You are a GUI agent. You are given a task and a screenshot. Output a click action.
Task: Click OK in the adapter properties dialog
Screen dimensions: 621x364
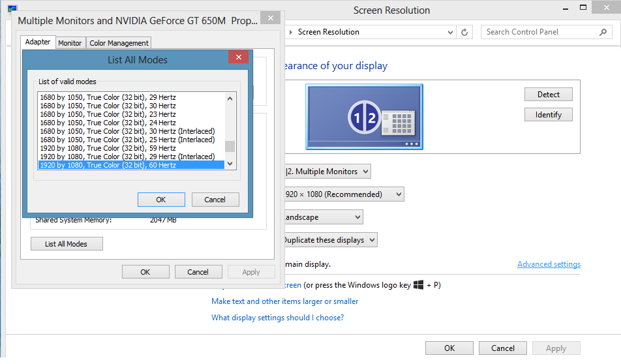pos(145,272)
